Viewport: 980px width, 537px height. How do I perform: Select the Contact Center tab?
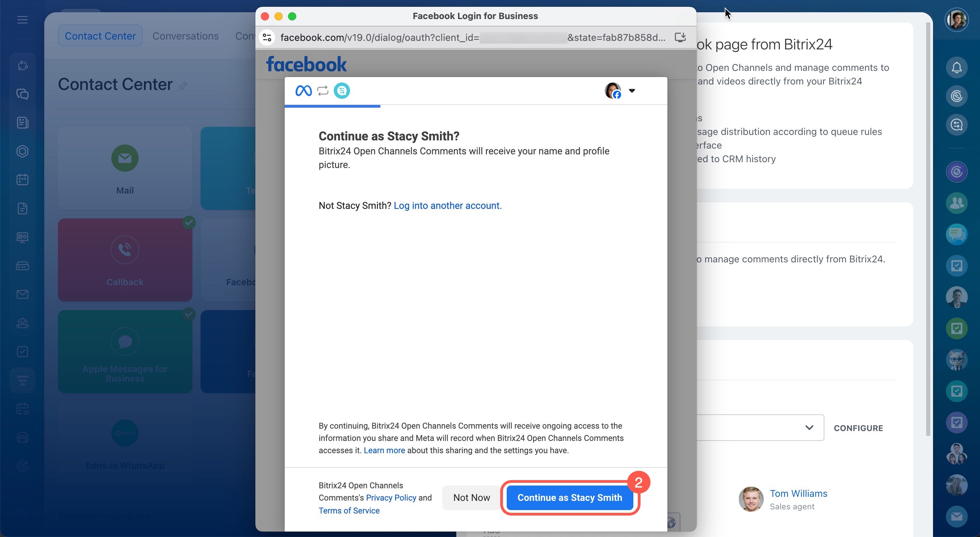point(100,36)
